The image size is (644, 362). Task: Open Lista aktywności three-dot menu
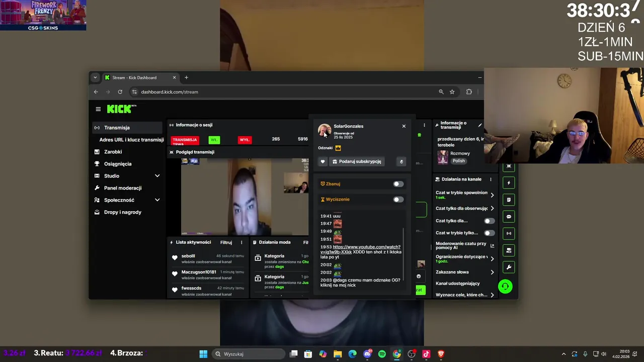[x=242, y=242]
